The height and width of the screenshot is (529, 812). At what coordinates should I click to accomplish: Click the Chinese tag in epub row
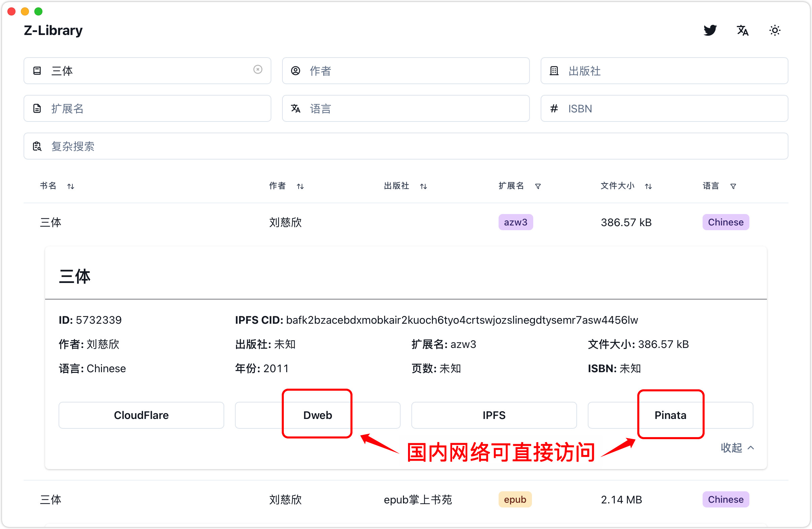point(726,500)
